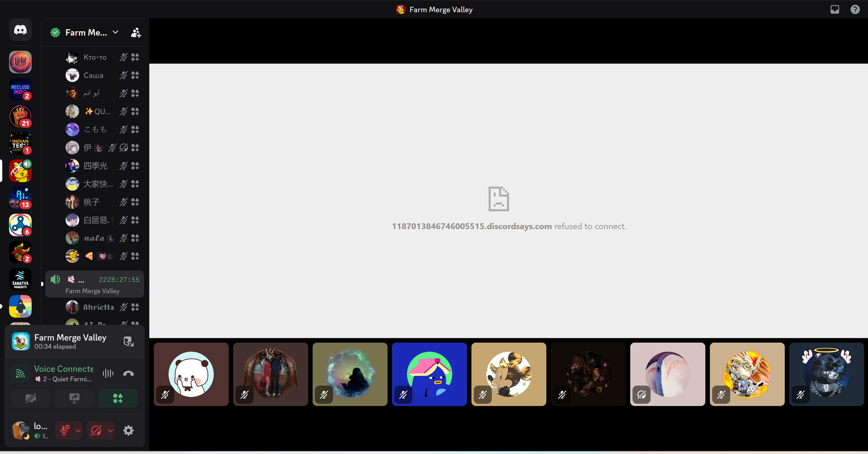Screen dimensions: 868x454
Task: Open the SAMATVA Hangouts server
Action: 20,279
